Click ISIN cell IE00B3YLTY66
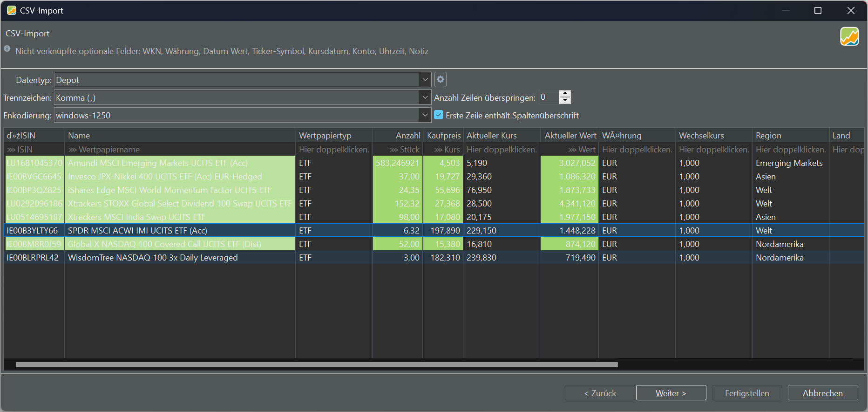This screenshot has height=412, width=868. (x=34, y=230)
